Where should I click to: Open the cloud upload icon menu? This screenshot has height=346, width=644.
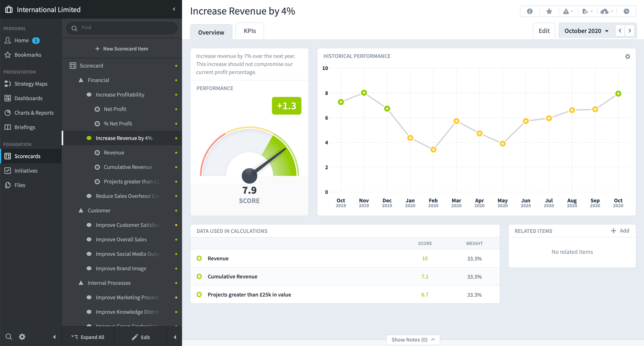click(x=607, y=11)
